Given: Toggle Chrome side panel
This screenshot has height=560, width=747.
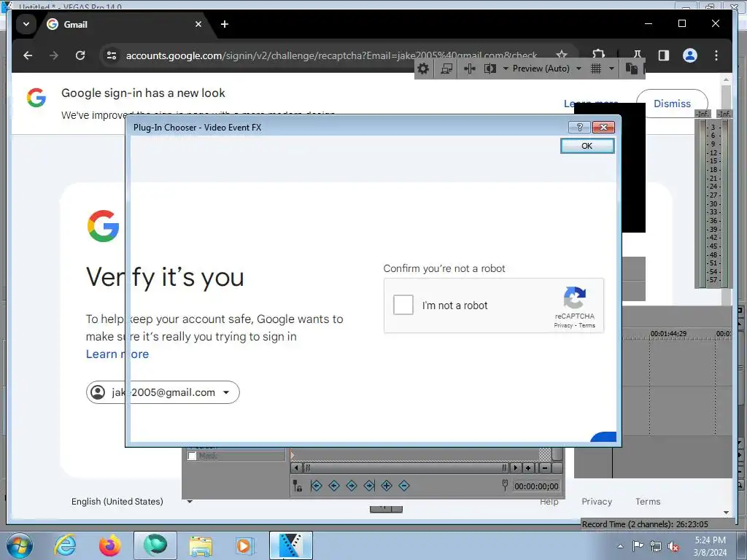Looking at the screenshot, I should click(663, 55).
